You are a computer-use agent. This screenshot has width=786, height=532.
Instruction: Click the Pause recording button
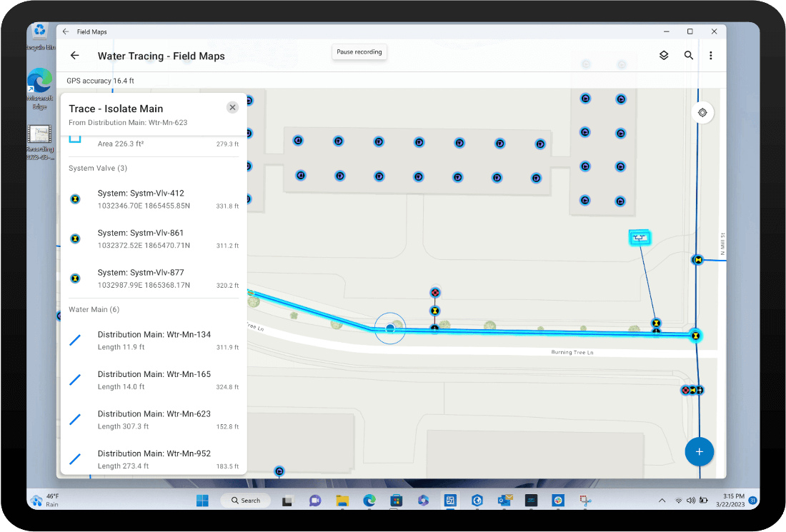point(359,52)
